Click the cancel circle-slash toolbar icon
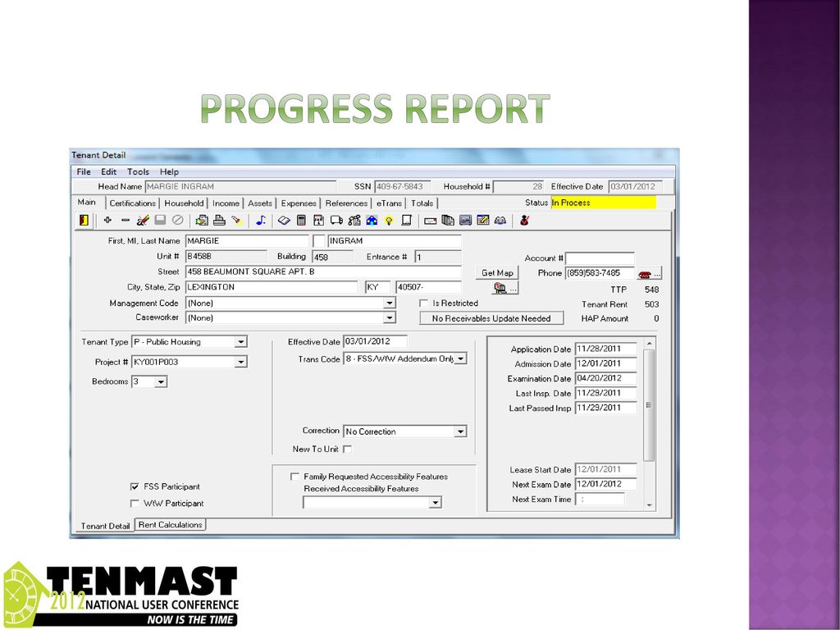 click(178, 220)
